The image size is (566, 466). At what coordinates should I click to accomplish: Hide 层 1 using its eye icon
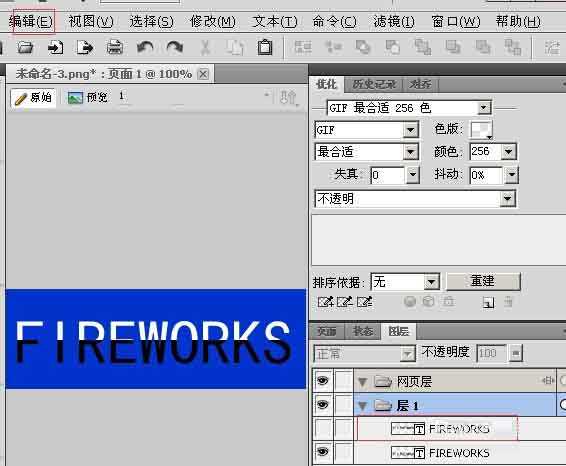(323, 405)
